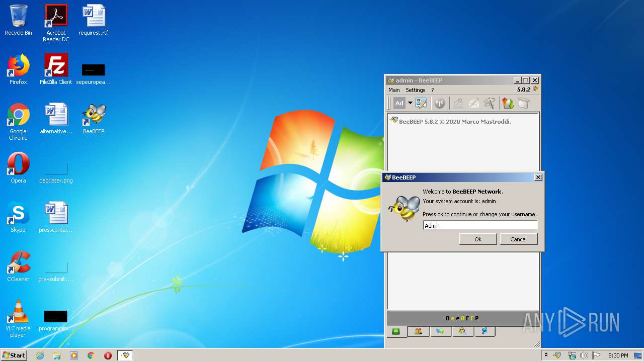The width and height of the screenshot is (644, 362).
Task: Select presscontai... Word document
Action: (56, 217)
